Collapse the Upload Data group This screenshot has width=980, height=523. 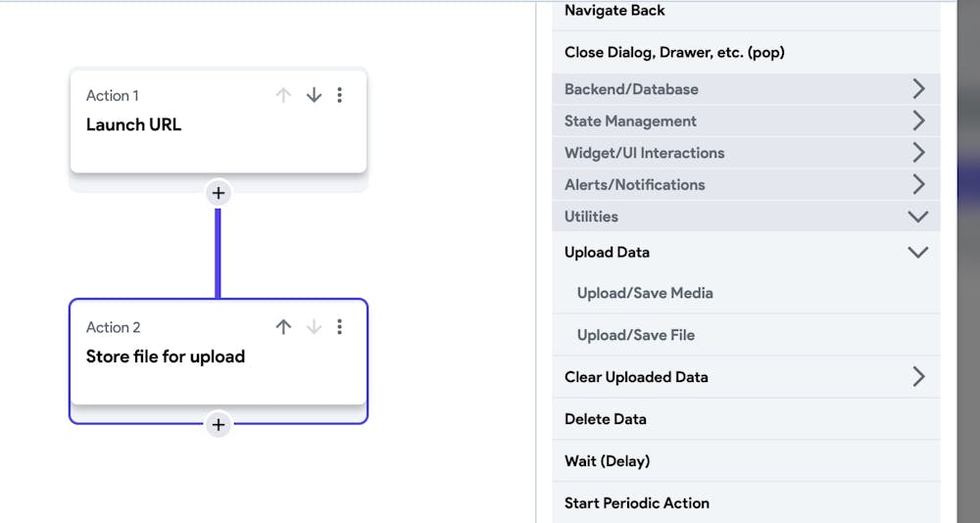click(917, 252)
